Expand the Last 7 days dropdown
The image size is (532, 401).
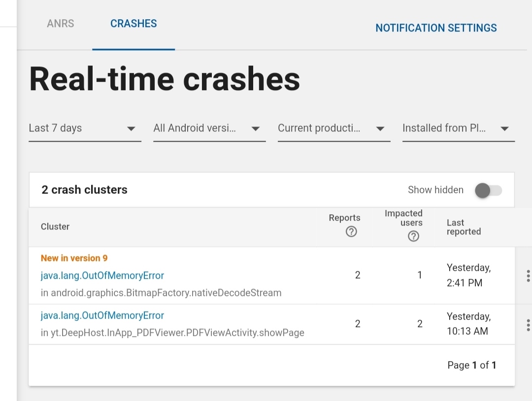click(85, 129)
